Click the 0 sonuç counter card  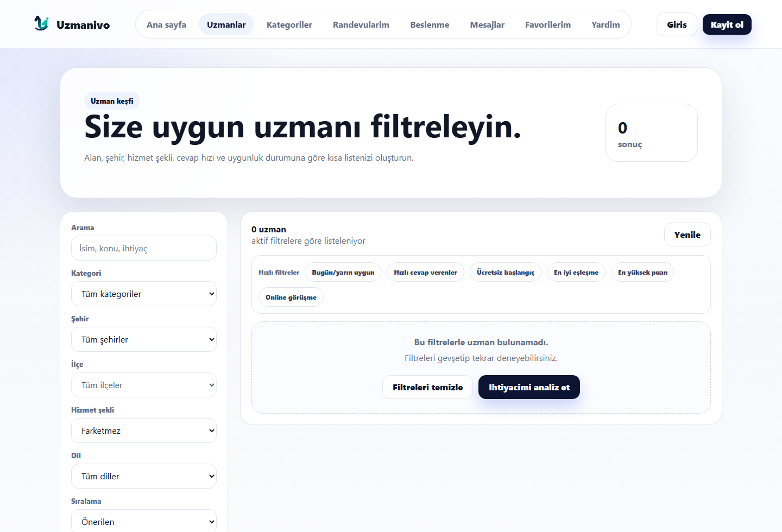pos(652,132)
